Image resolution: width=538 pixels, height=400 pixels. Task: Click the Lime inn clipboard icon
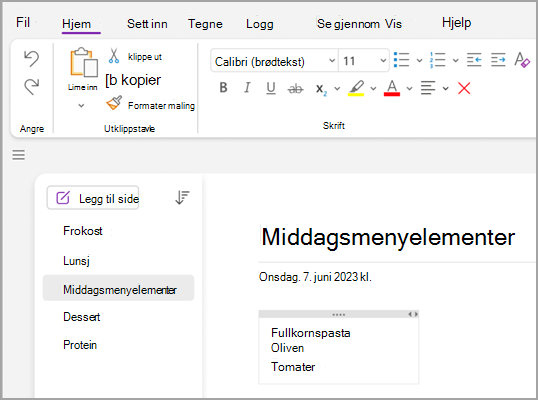point(83,62)
